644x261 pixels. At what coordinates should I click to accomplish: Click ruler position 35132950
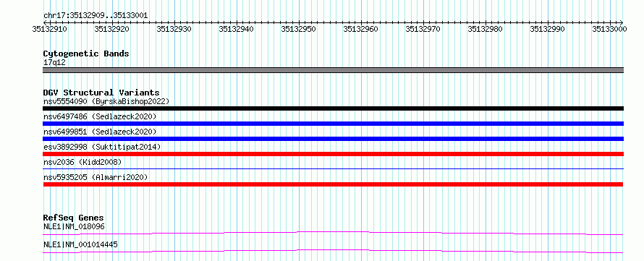pos(299,29)
